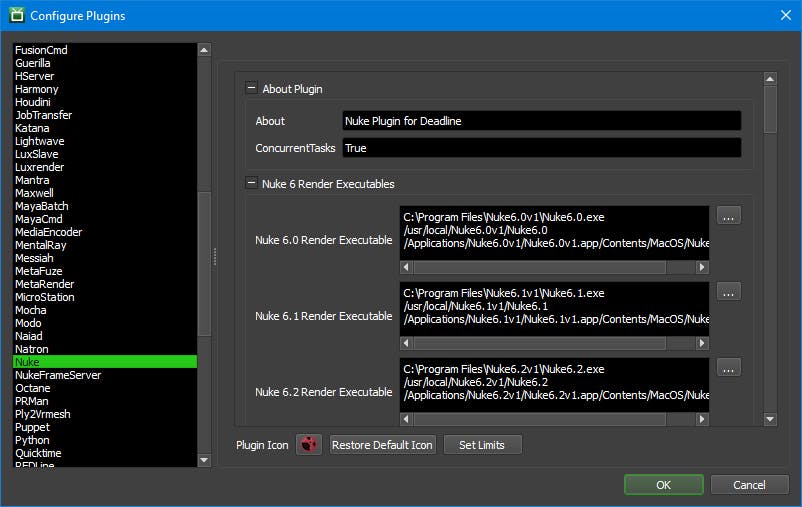Click left arrow of Nuke 6.0 path scrollbar
This screenshot has height=507, width=802.
point(406,267)
